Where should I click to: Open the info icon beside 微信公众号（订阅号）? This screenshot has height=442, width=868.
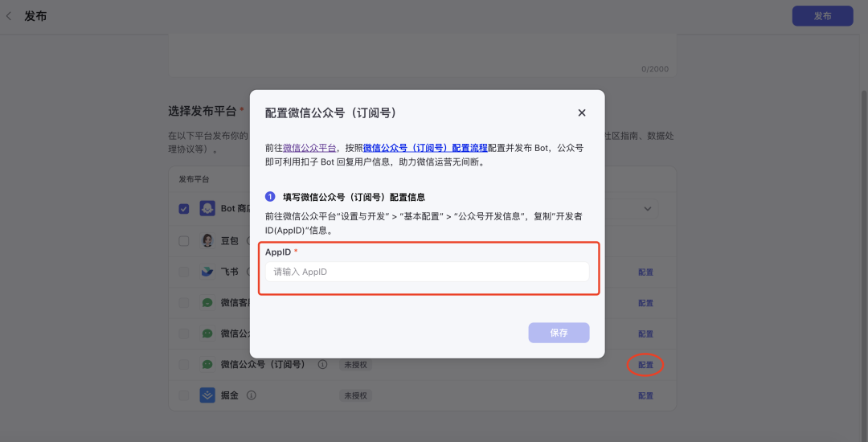pos(322,365)
